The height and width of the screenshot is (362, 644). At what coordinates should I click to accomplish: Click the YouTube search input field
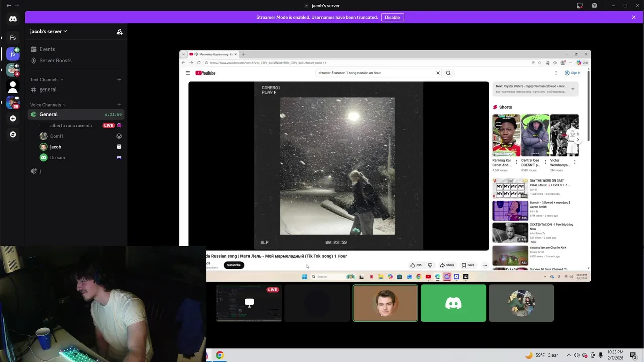375,73
